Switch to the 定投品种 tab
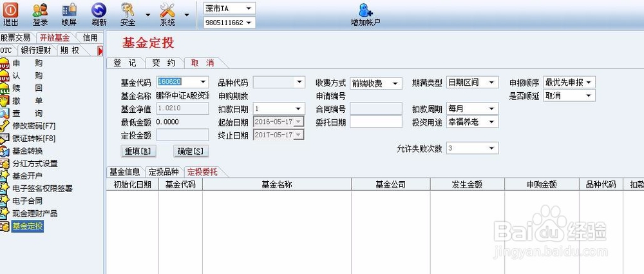 [x=164, y=172]
